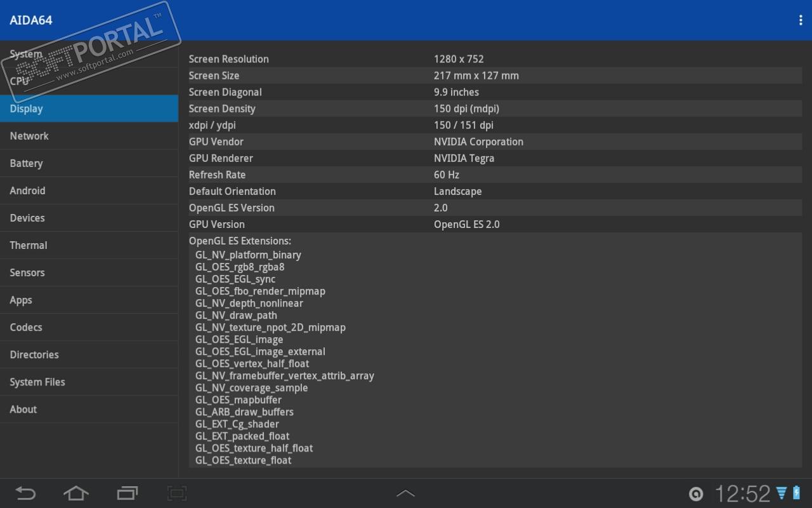Open the overflow menu with three dots
The image size is (812, 508).
tap(801, 20)
